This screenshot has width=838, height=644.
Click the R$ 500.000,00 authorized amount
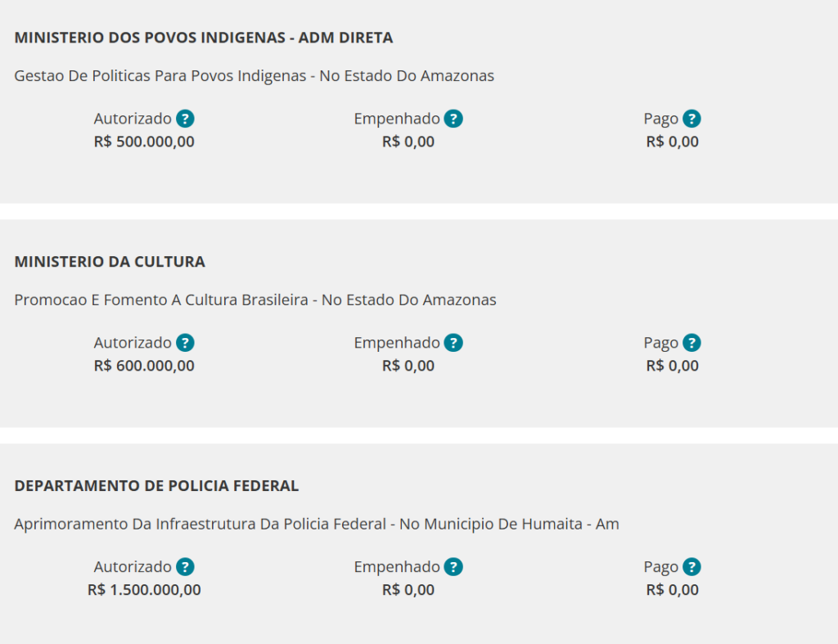coord(144,142)
